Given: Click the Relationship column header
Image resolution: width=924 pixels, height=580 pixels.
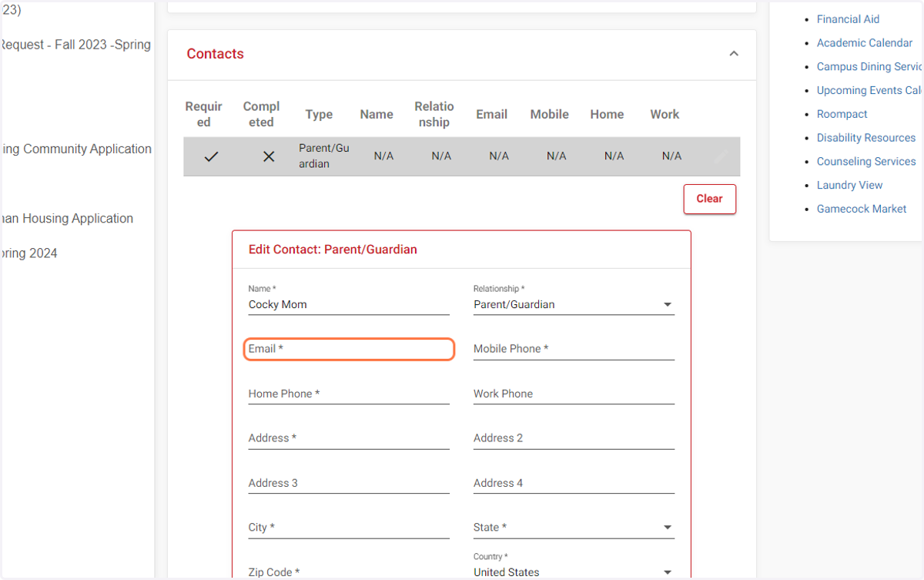Looking at the screenshot, I should click(434, 114).
